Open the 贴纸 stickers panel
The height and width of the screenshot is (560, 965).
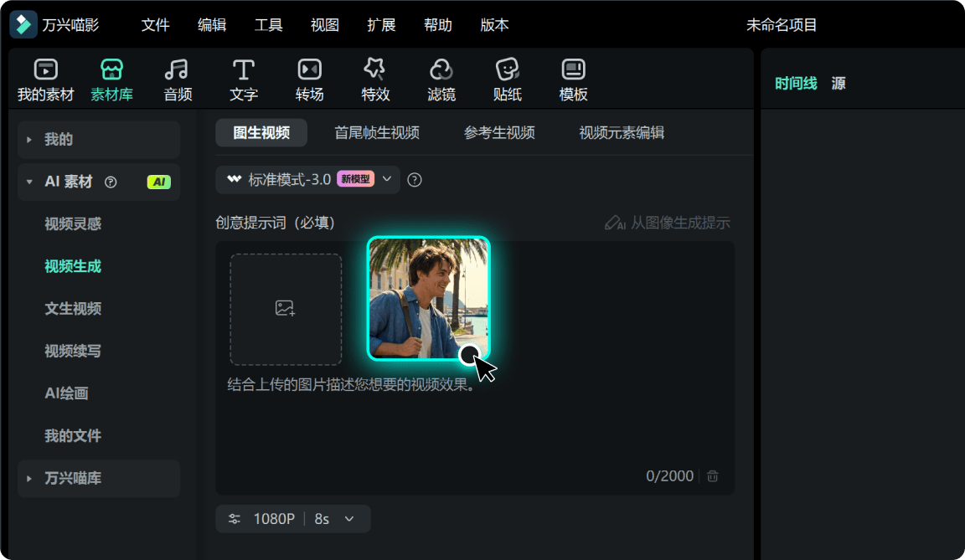click(x=507, y=80)
